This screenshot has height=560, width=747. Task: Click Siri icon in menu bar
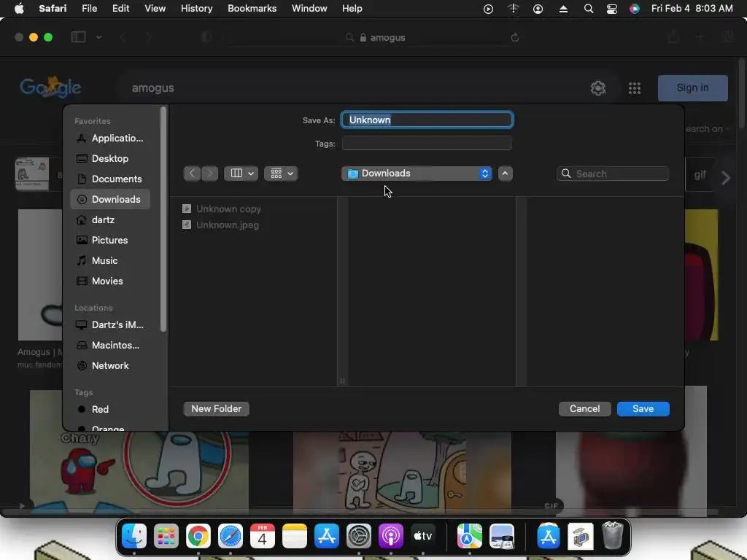pyautogui.click(x=635, y=9)
